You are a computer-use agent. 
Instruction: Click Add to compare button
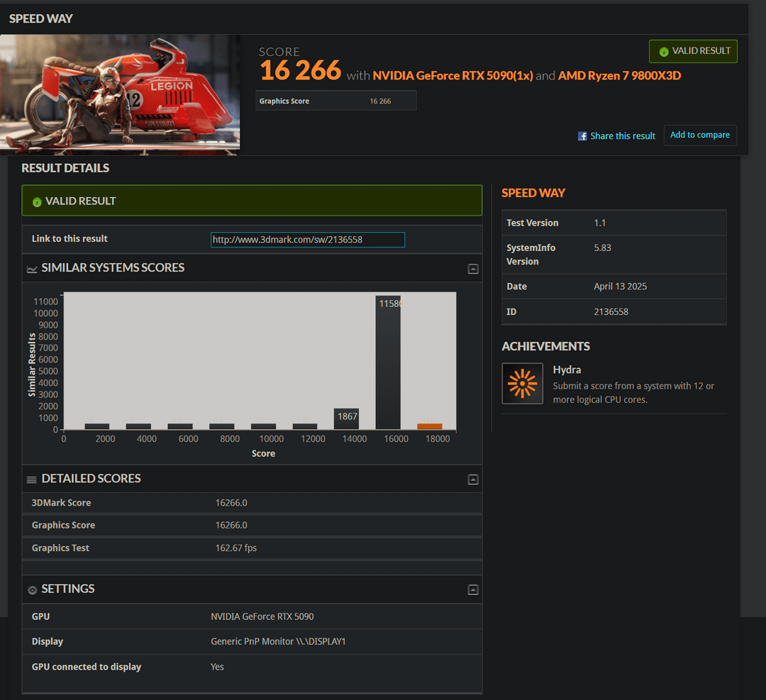click(x=699, y=135)
